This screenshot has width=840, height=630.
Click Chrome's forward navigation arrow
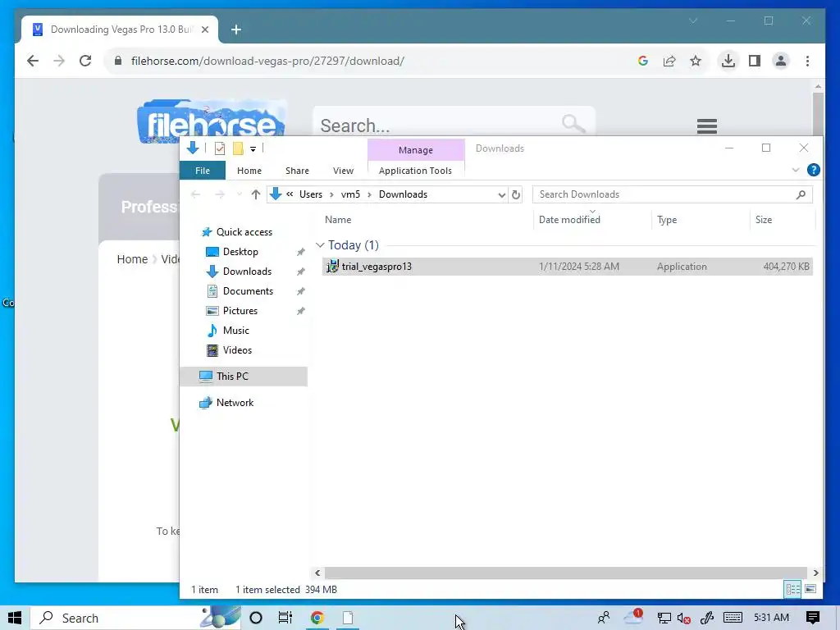[59, 61]
